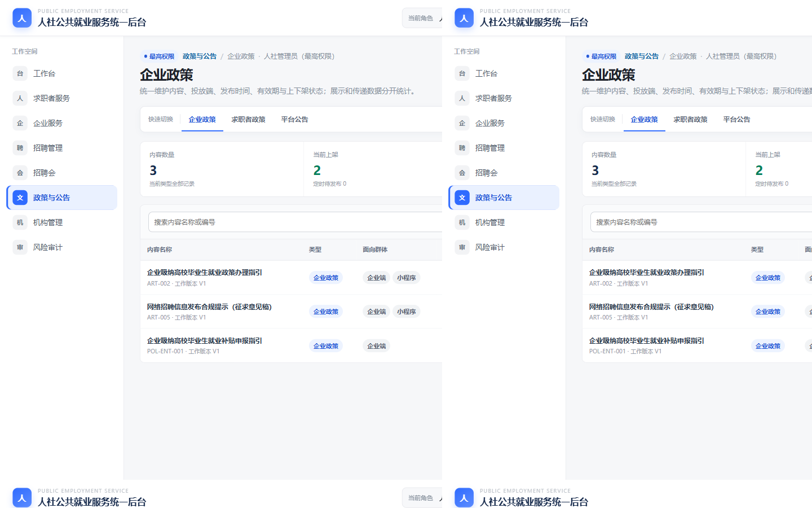
Task: Open 工作台 sidebar icon in the left-hand page copy
Action: click(x=20, y=73)
